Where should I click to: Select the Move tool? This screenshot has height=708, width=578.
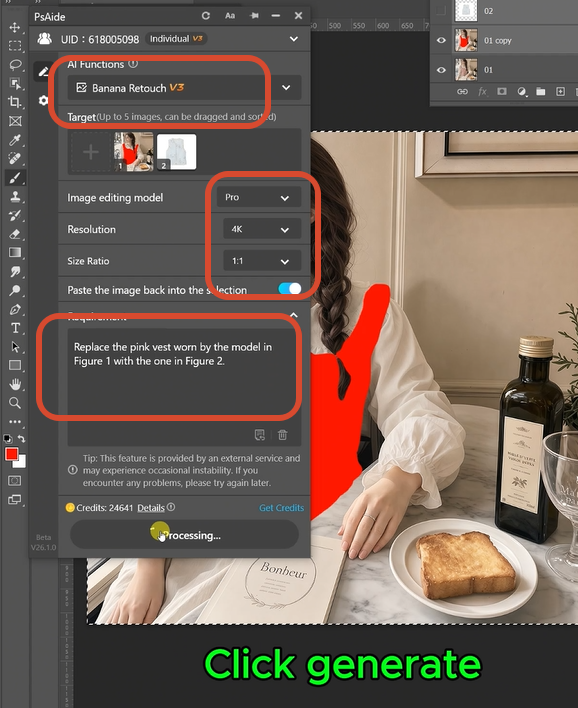click(14, 28)
